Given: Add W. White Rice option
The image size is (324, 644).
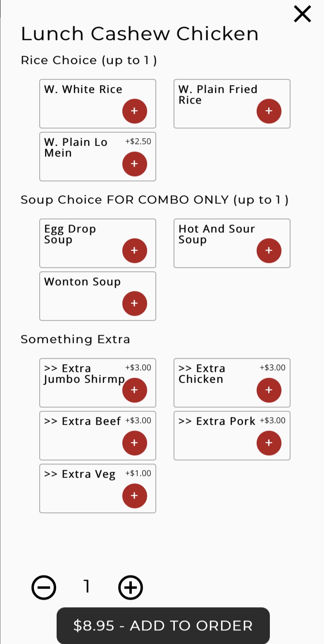Looking at the screenshot, I should 134,111.
